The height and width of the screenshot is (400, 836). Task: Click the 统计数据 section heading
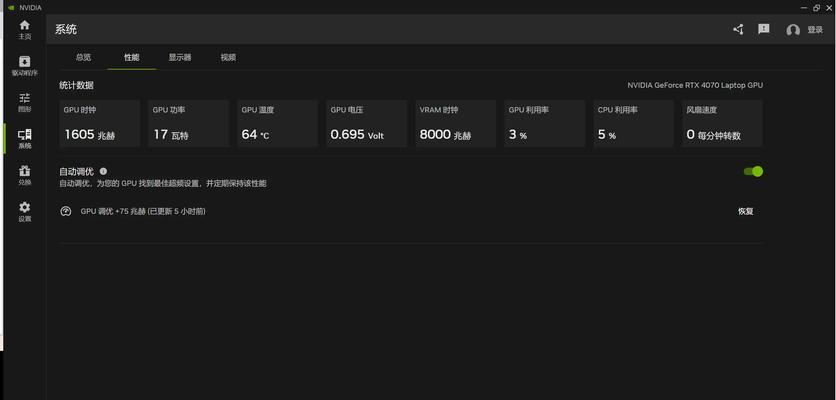point(76,85)
